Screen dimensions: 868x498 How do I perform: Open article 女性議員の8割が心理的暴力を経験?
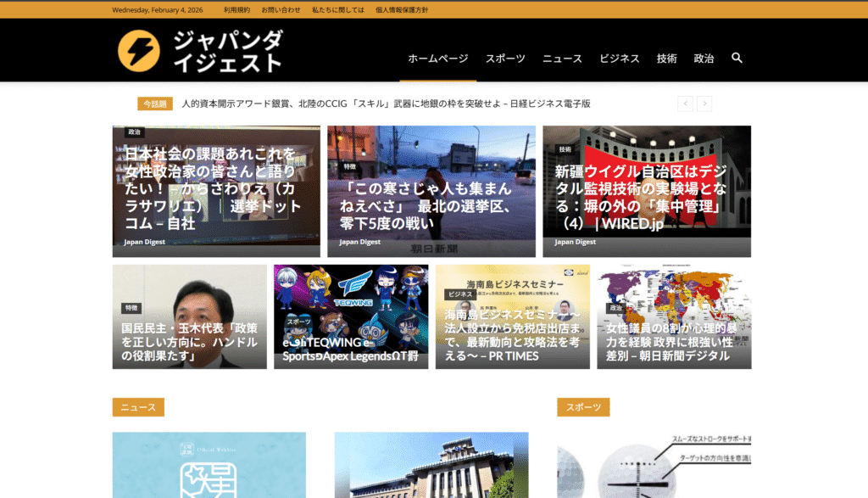[x=671, y=342]
